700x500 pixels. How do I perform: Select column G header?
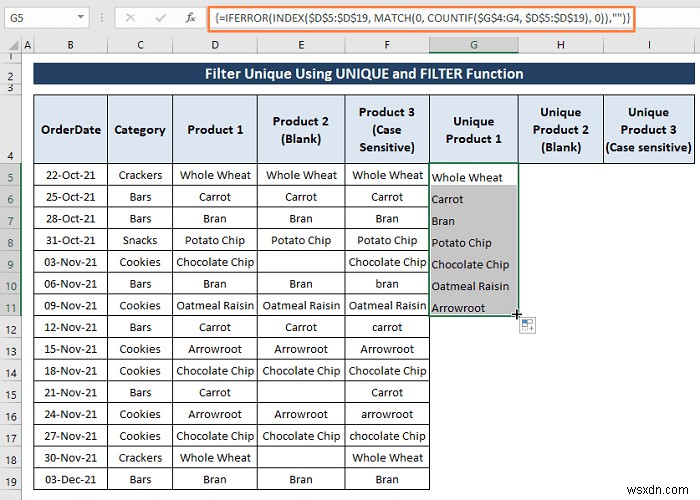pyautogui.click(x=474, y=45)
